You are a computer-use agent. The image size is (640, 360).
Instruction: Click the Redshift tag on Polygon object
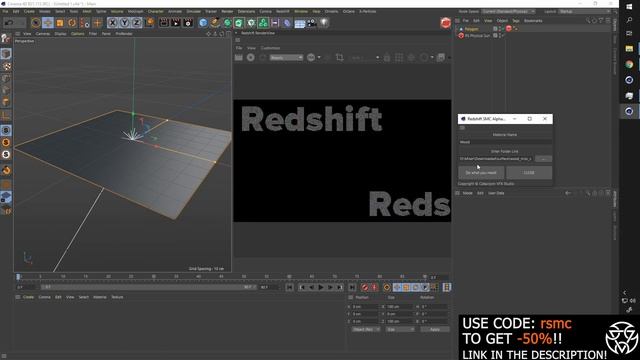[x=509, y=29]
